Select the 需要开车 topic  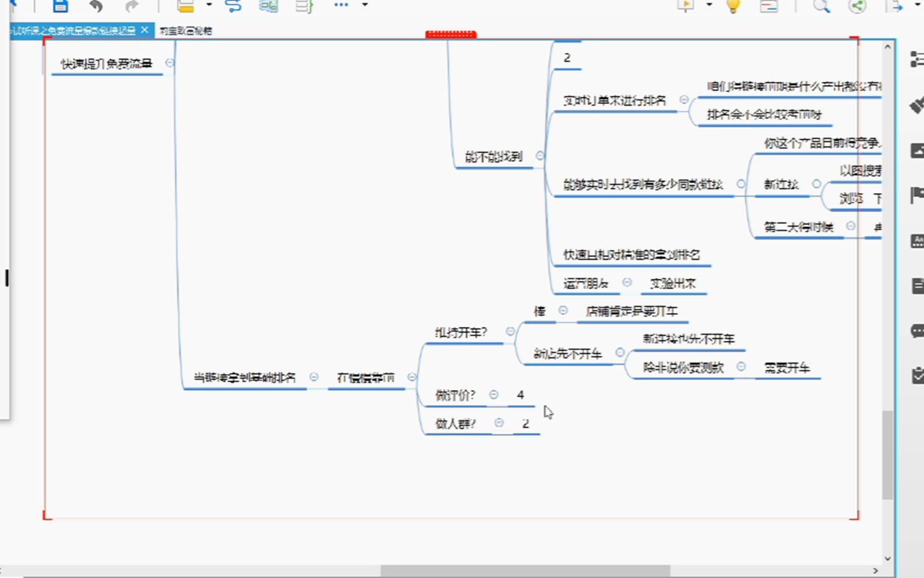tap(787, 368)
